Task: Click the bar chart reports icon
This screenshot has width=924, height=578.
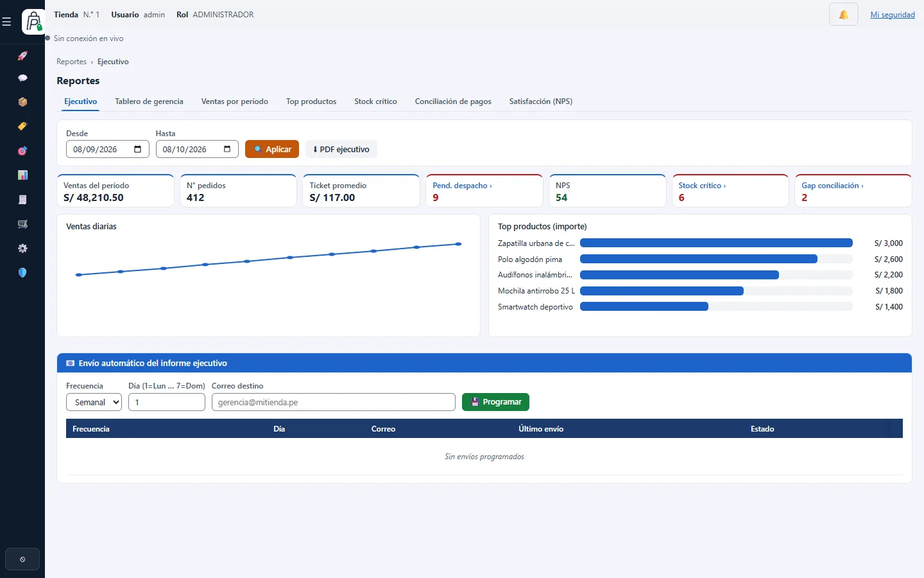Action: point(22,175)
